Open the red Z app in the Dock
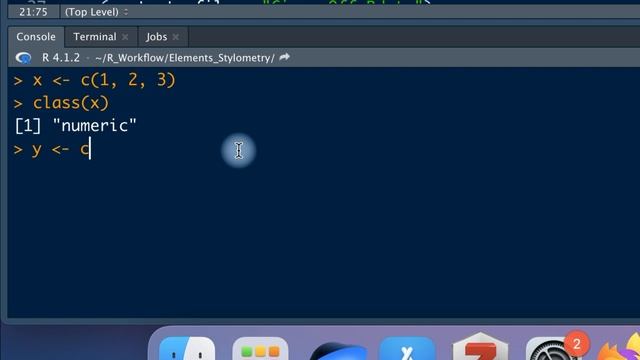The width and height of the screenshot is (640, 360). point(480,347)
